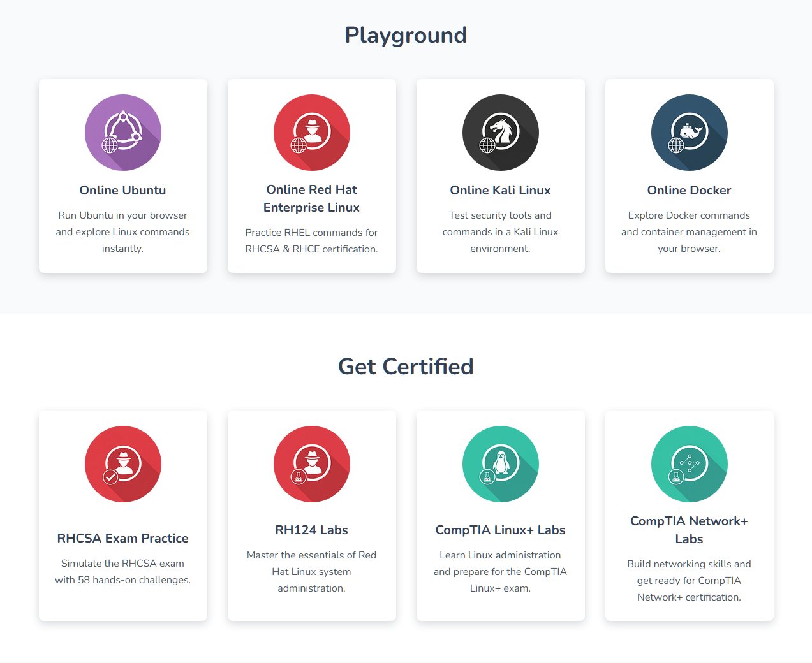Click text 'Learn Linux administration and prepare'
Image resolution: width=812 pixels, height=663 pixels.
tap(501, 563)
